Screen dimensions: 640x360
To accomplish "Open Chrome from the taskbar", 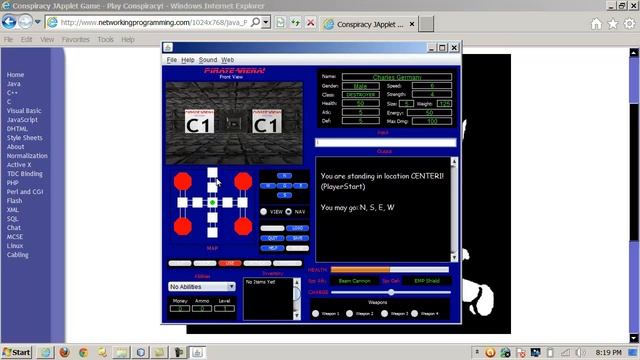I will [x=83, y=352].
